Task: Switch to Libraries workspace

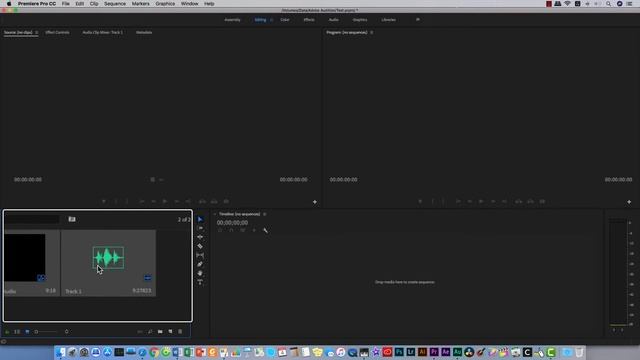Action: (x=388, y=20)
